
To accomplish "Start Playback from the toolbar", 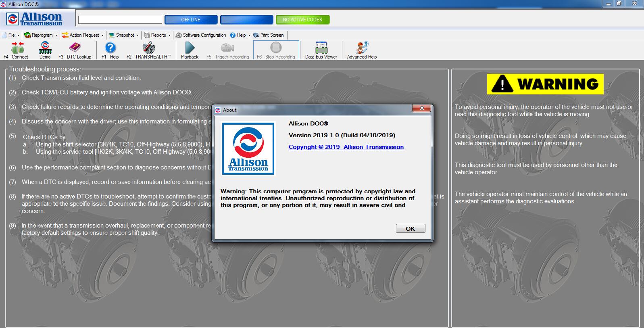I will 190,50.
